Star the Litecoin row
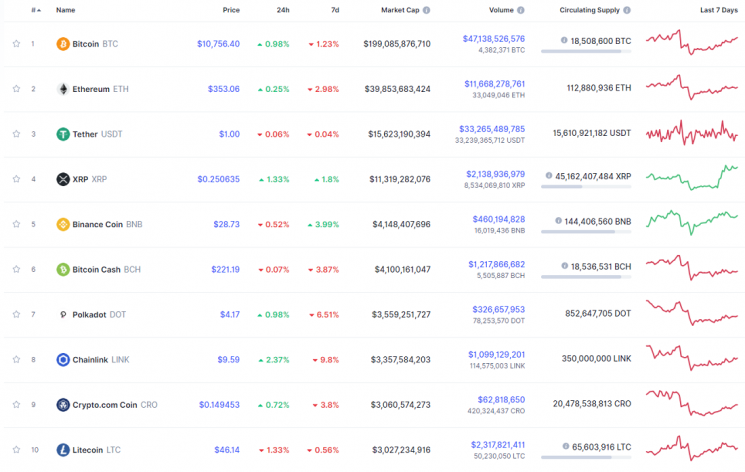 [16, 450]
